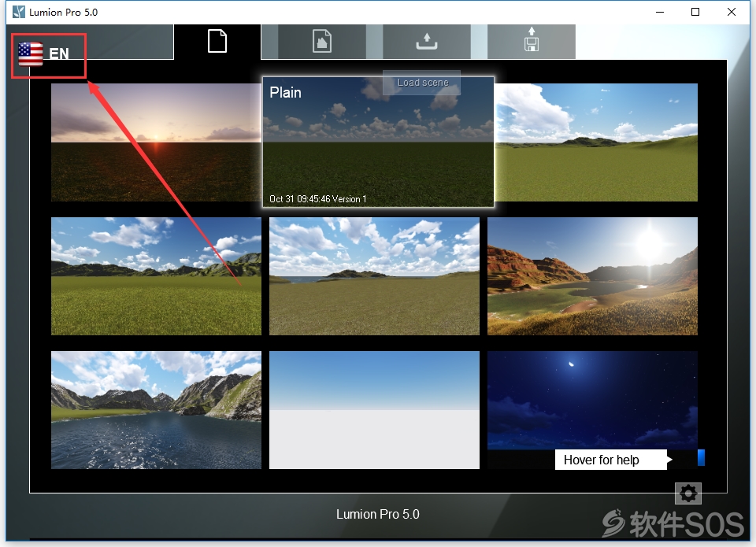This screenshot has width=756, height=547.
Task: Click the Lumion Pro 5.0 footer text
Action: (x=378, y=514)
